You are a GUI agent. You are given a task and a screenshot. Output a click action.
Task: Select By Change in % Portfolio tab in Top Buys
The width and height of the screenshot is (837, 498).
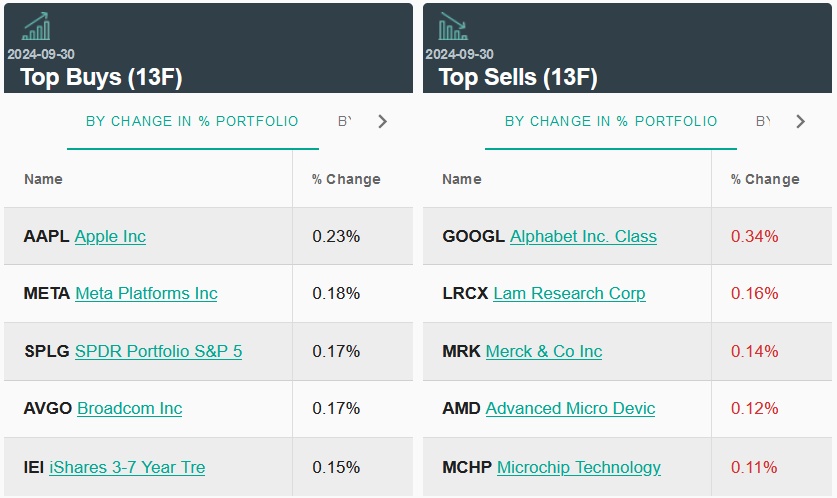[x=192, y=121]
